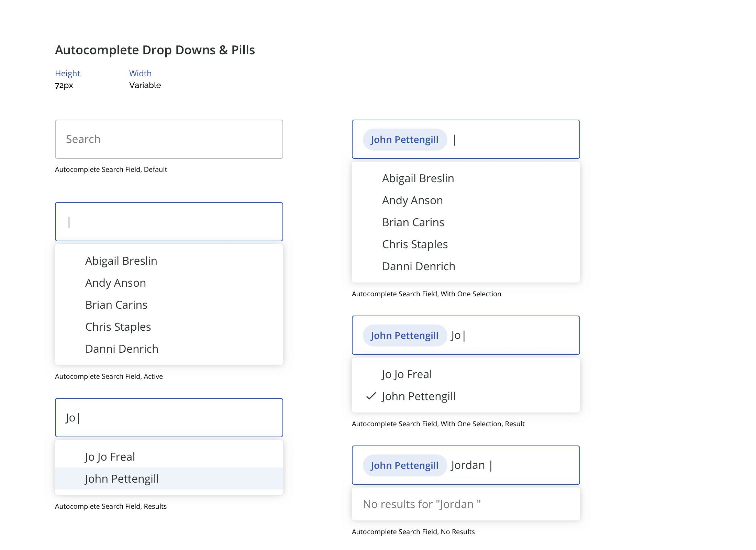This screenshot has width=756, height=550.
Task: Click John Pettengill pill in One Selection field
Action: tap(404, 140)
